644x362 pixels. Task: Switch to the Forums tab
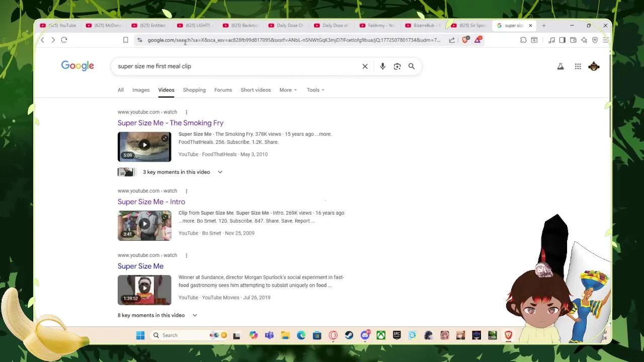(x=223, y=90)
